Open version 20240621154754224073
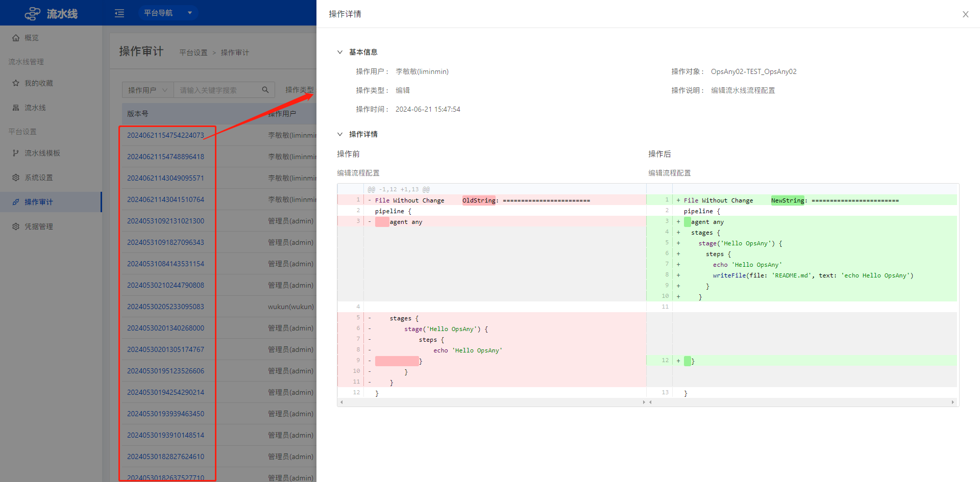Screen dimensions: 980x482 (165, 135)
